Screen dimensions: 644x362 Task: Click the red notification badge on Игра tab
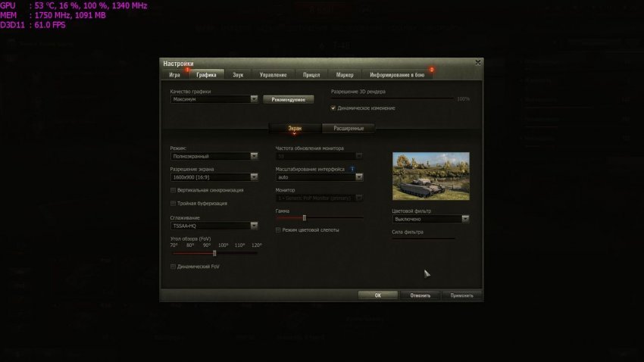187,70
